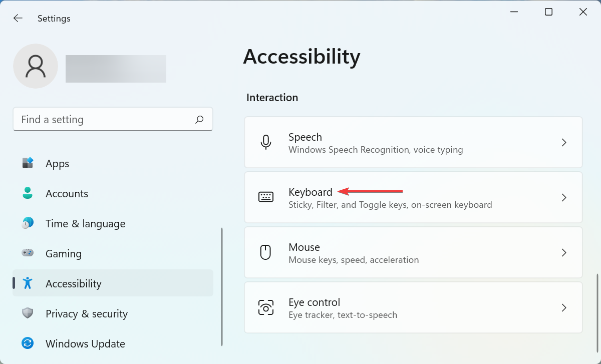Expand Mouse settings with its chevron

click(564, 252)
